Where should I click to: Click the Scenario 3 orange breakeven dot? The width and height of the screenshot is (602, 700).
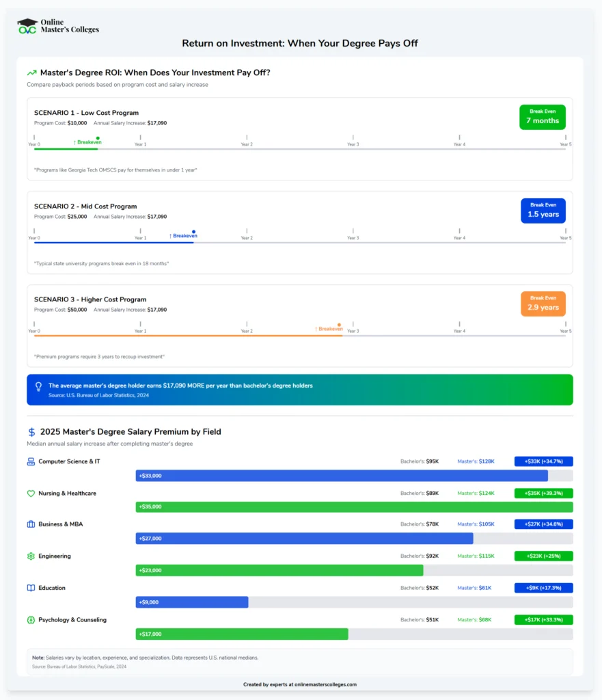[340, 325]
